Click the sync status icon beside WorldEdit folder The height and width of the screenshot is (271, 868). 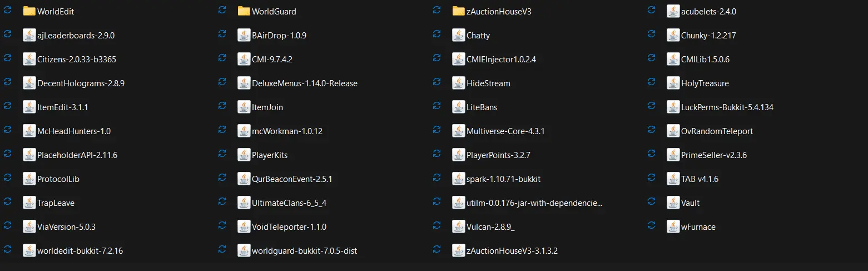[x=7, y=11]
